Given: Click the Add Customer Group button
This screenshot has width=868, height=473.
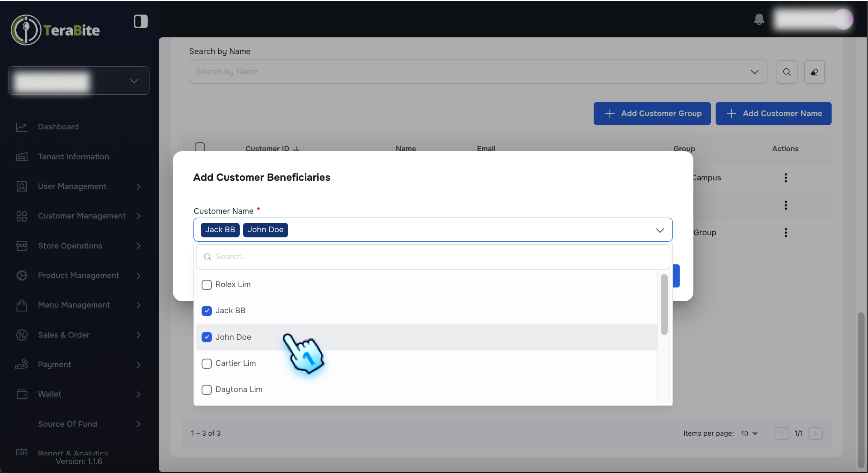Looking at the screenshot, I should click(652, 113).
